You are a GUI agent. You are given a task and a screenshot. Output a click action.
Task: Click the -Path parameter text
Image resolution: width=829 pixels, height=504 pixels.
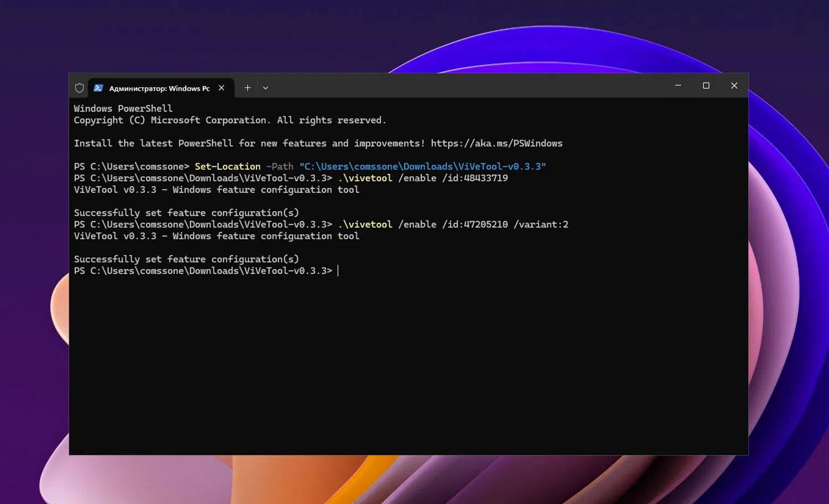click(x=280, y=166)
